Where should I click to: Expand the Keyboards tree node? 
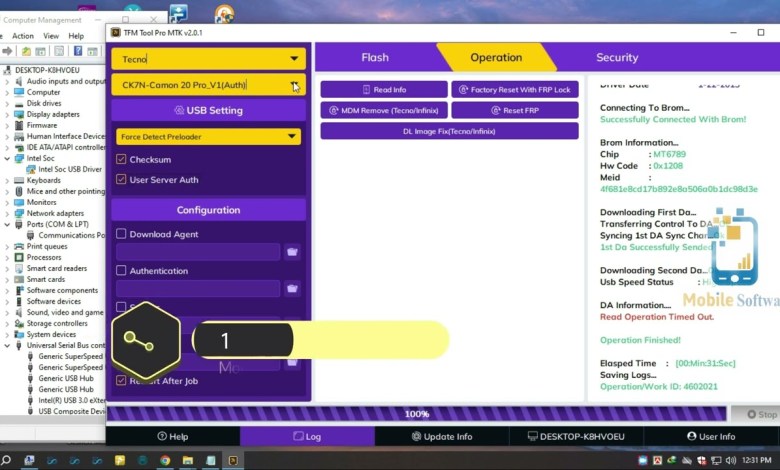click(x=7, y=181)
